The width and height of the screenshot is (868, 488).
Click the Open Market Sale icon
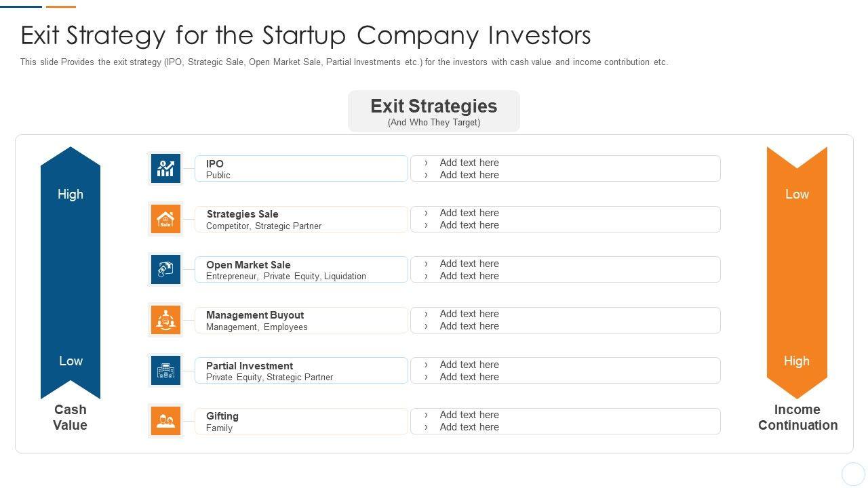pos(165,270)
